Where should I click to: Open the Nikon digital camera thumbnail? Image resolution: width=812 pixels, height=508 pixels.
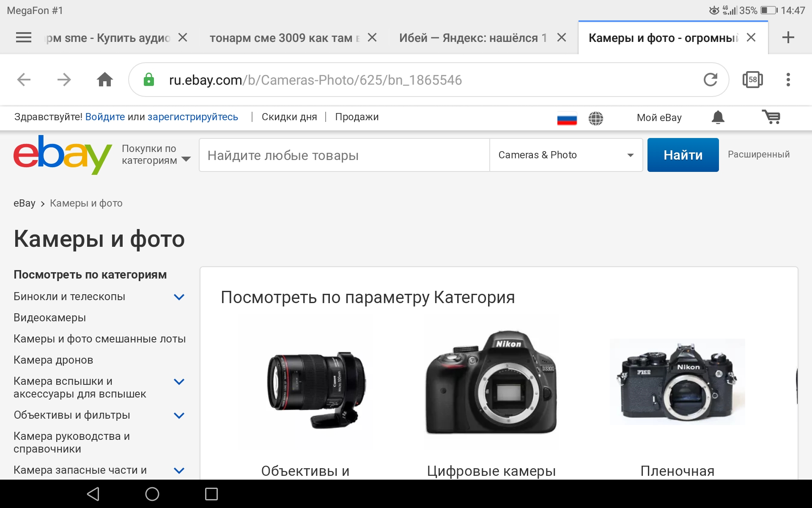[491, 383]
